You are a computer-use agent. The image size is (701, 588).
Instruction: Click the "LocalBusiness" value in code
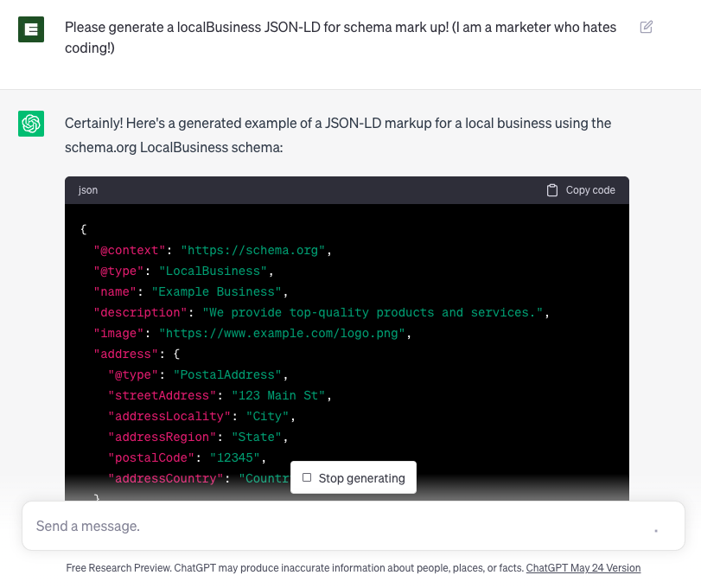point(213,271)
